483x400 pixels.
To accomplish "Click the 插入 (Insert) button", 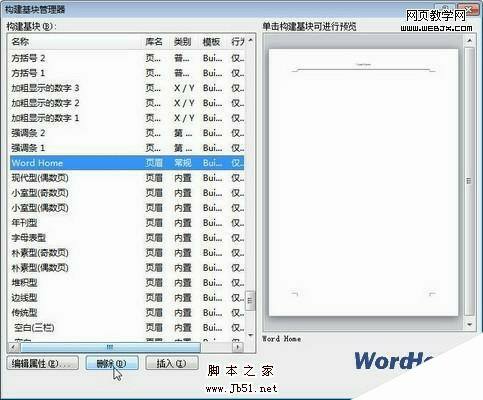I will (x=172, y=363).
